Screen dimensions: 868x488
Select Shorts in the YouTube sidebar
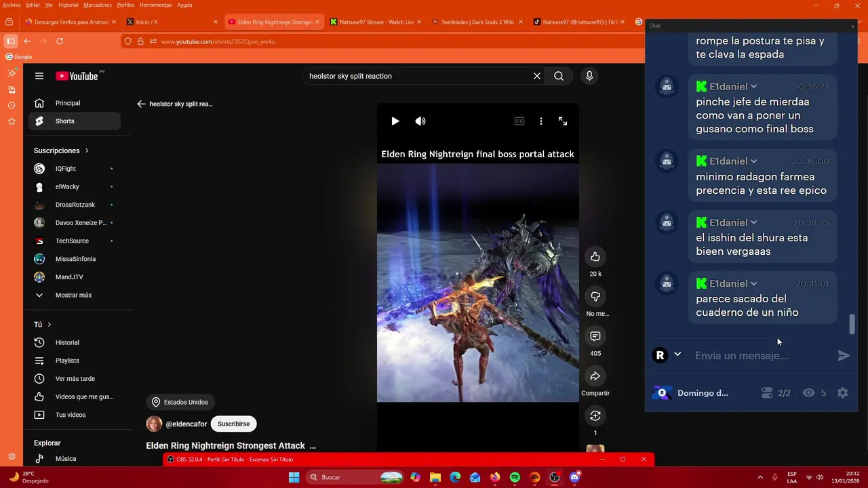[x=75, y=121]
